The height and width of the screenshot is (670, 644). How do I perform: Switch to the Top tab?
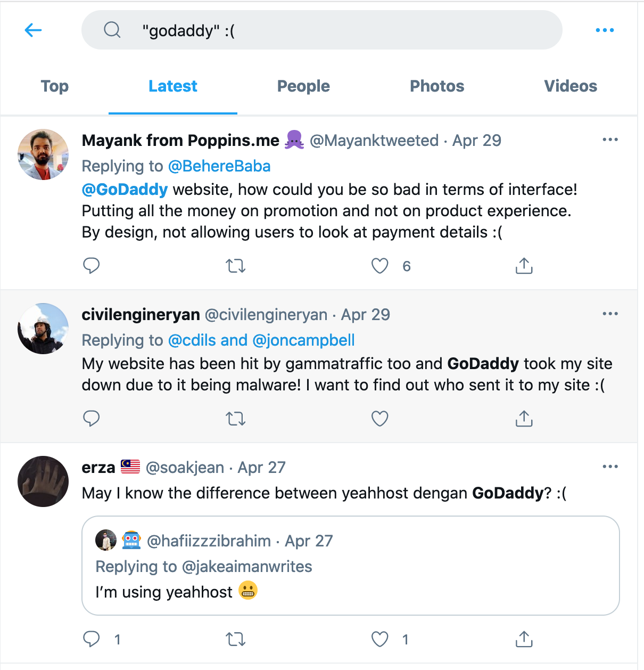tap(55, 86)
